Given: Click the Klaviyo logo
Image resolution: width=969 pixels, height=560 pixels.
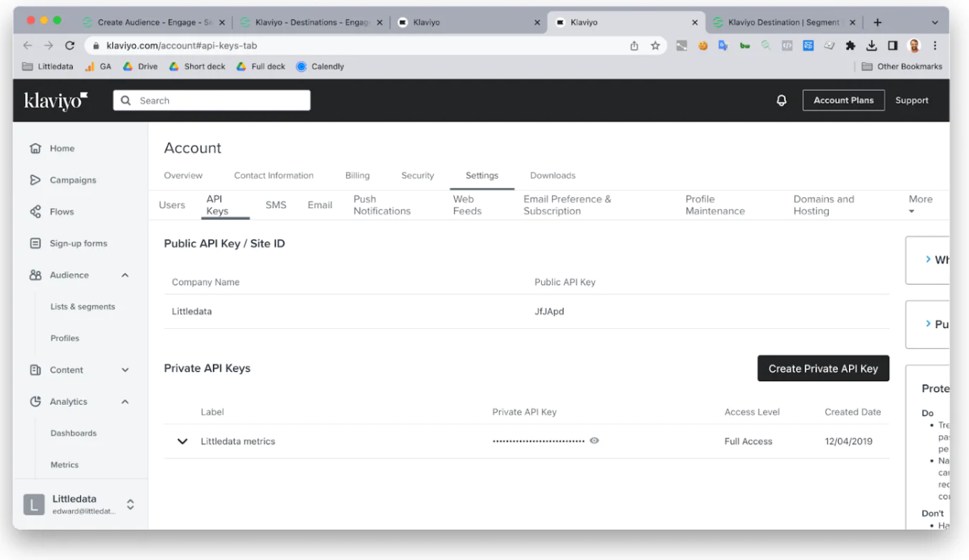Looking at the screenshot, I should pyautogui.click(x=56, y=101).
